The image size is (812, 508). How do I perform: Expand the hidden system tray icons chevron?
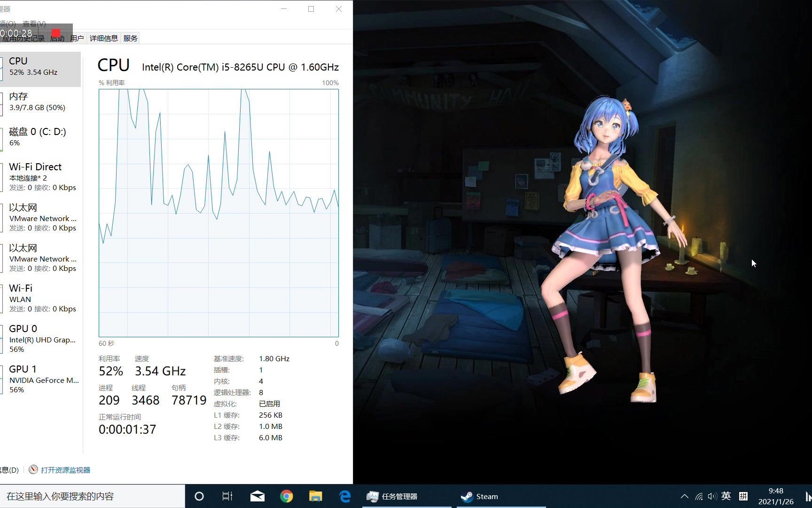pos(685,496)
